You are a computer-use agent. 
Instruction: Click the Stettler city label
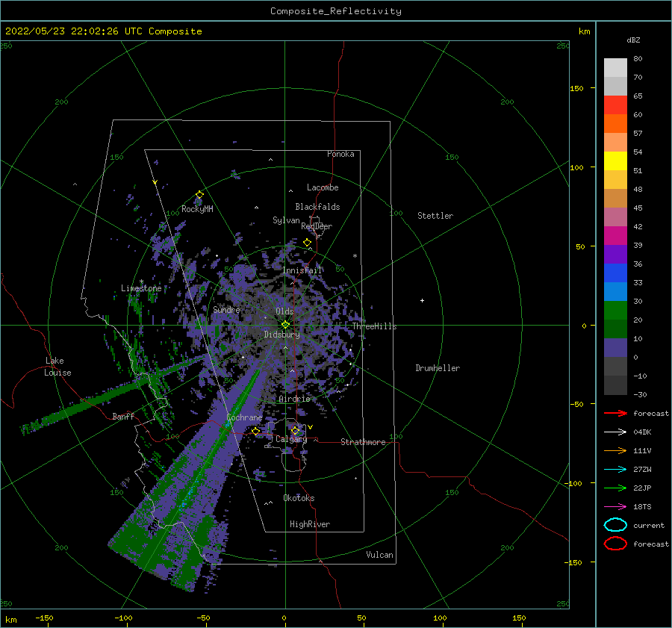[435, 216]
